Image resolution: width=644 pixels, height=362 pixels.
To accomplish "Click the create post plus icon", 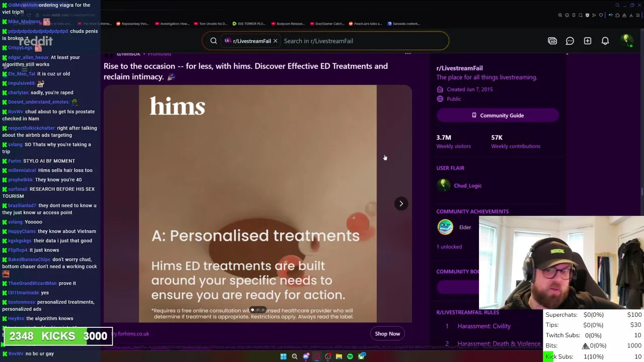I will pos(588,41).
